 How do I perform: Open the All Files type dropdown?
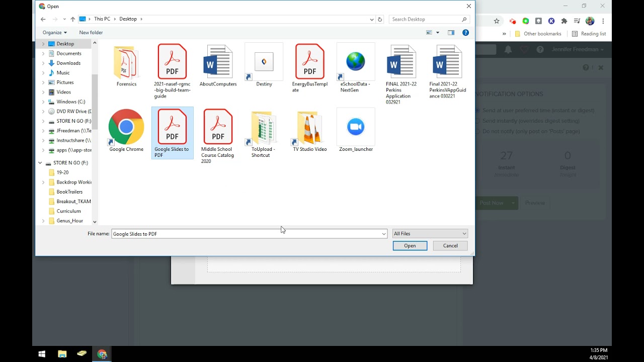point(430,234)
